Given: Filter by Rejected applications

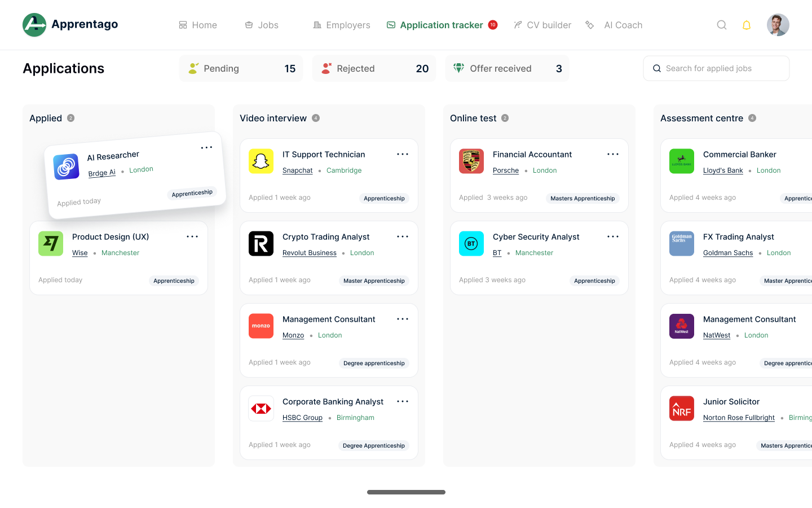Looking at the screenshot, I should point(374,68).
